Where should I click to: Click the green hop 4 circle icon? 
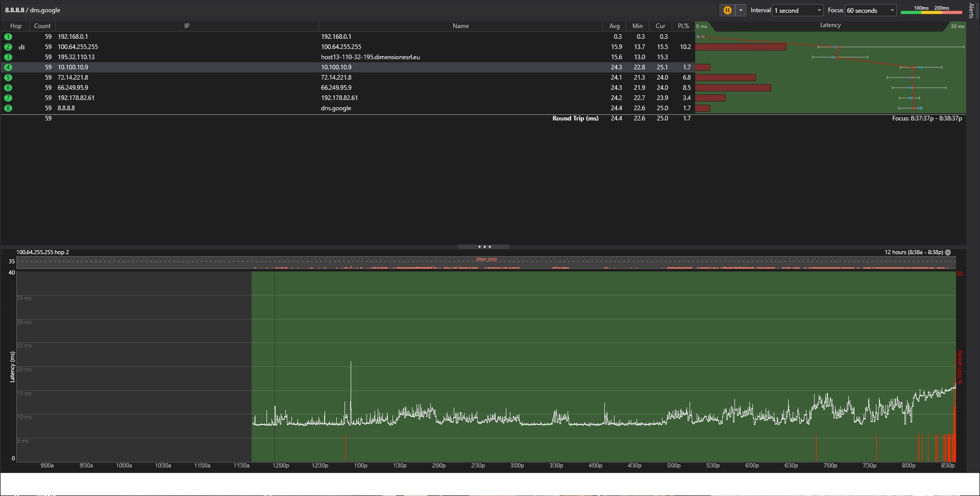(x=8, y=67)
